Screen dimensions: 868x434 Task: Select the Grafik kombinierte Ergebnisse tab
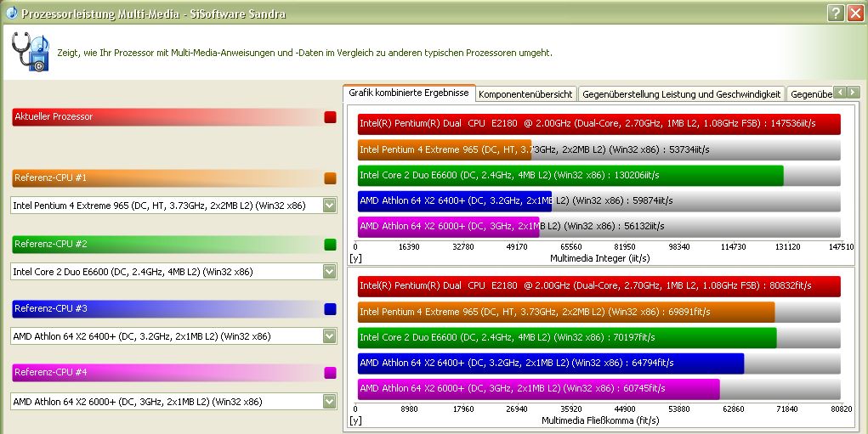[x=409, y=93]
